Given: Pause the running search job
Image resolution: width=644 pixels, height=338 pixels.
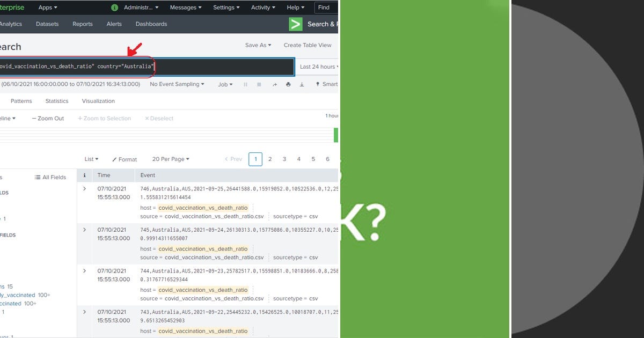Looking at the screenshot, I should tap(244, 84).
